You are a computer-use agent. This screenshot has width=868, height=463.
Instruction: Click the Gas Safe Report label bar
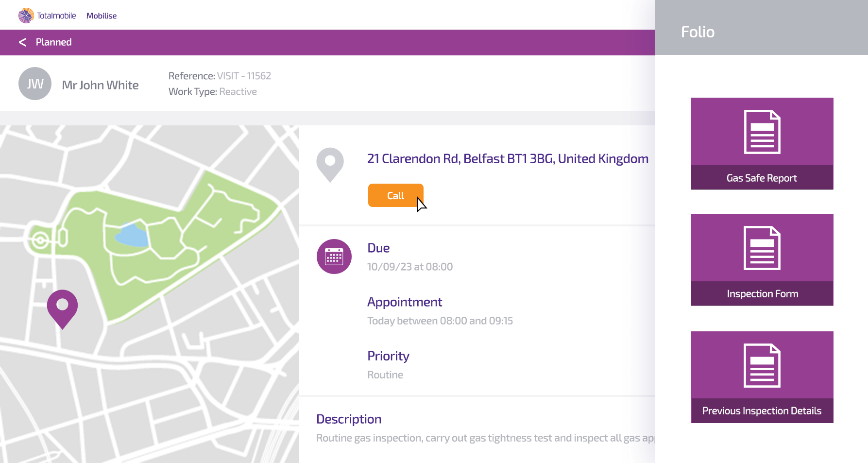(762, 178)
